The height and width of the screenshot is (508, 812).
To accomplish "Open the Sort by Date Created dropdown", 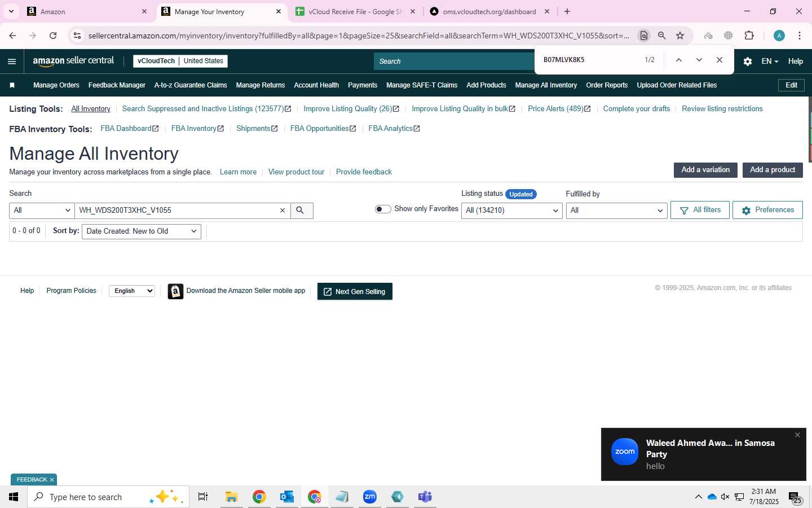I will [142, 231].
